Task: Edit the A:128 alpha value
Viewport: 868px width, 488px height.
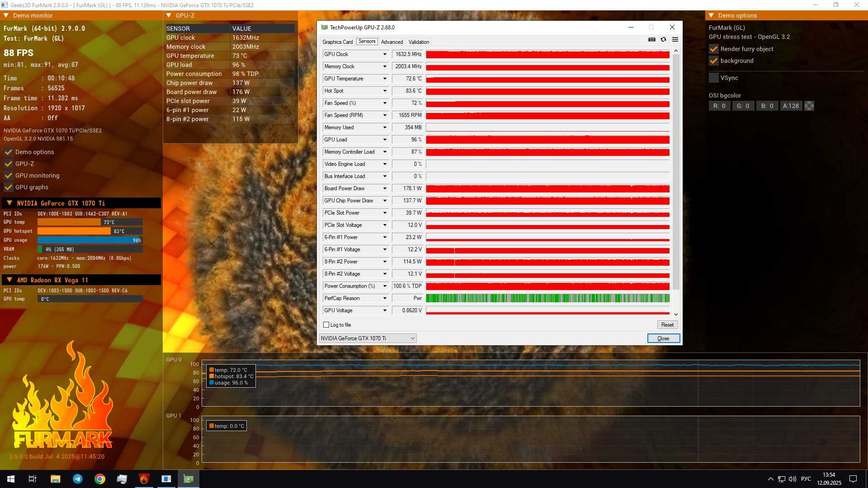Action: click(x=791, y=106)
